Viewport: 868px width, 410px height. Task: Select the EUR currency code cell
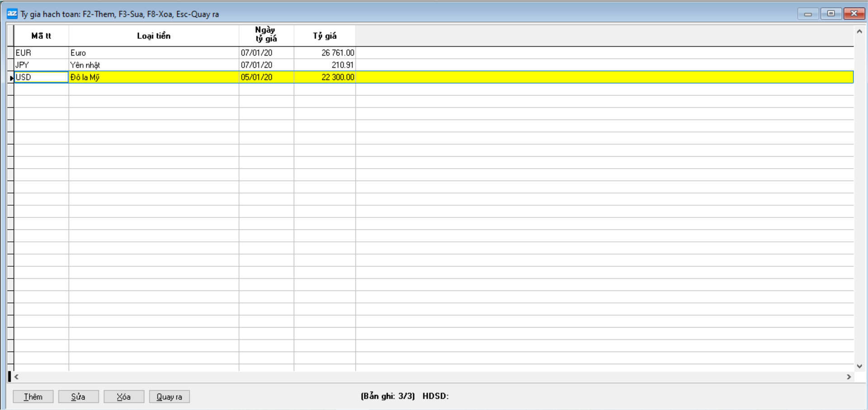click(41, 53)
